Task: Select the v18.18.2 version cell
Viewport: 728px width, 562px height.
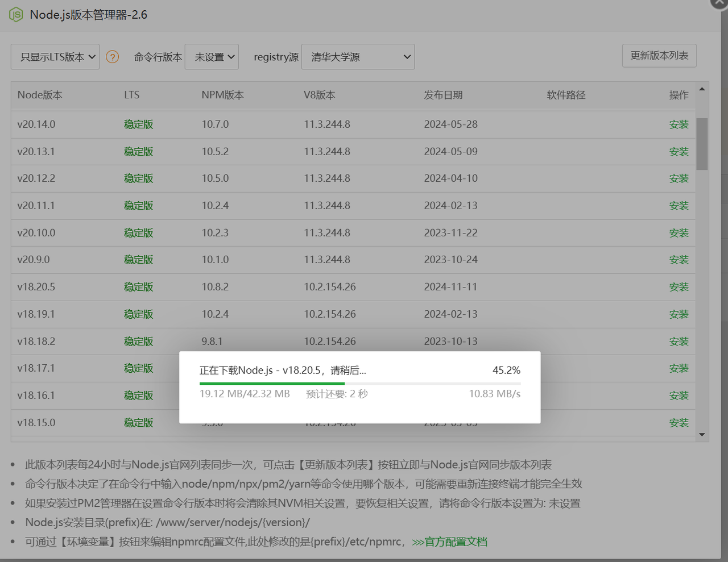Action: click(36, 342)
